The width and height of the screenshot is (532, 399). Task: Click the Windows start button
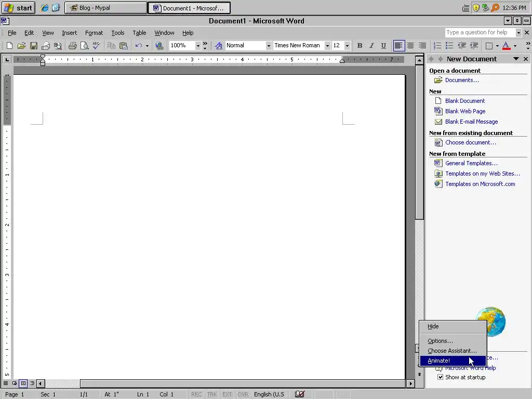[18, 8]
